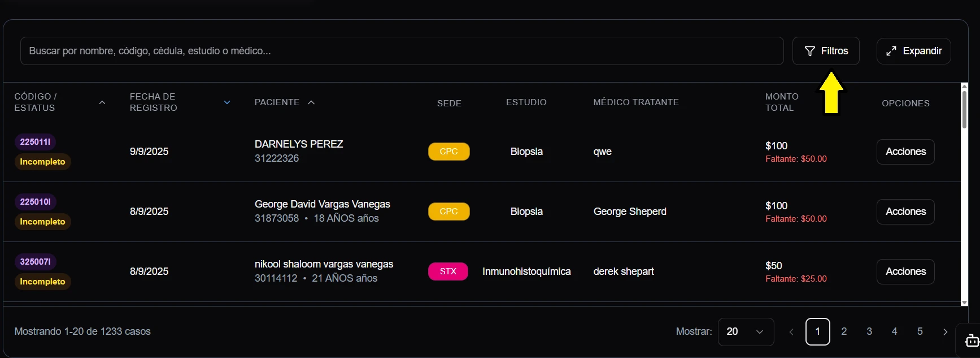The height and width of the screenshot is (358, 980).
Task: Go to previous page arrow
Action: coord(791,332)
